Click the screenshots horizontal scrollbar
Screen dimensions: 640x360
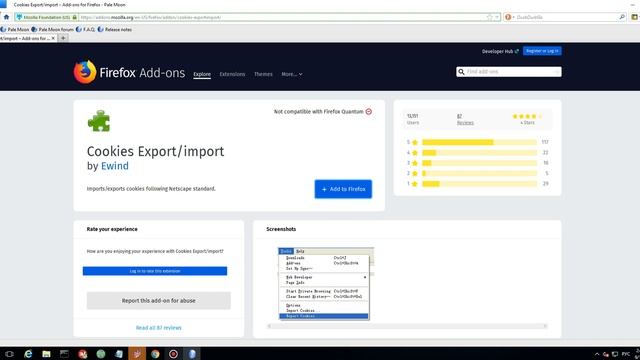pyautogui.click(x=407, y=326)
